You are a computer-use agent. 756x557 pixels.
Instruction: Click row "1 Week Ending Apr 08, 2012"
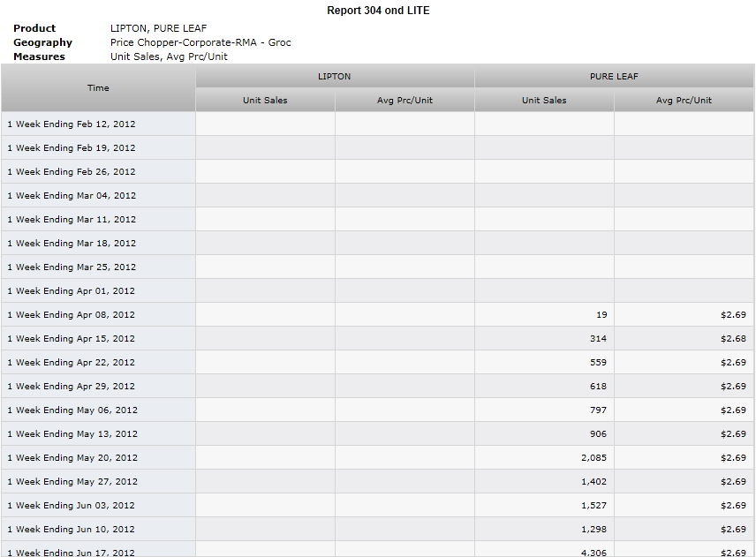tap(377, 314)
